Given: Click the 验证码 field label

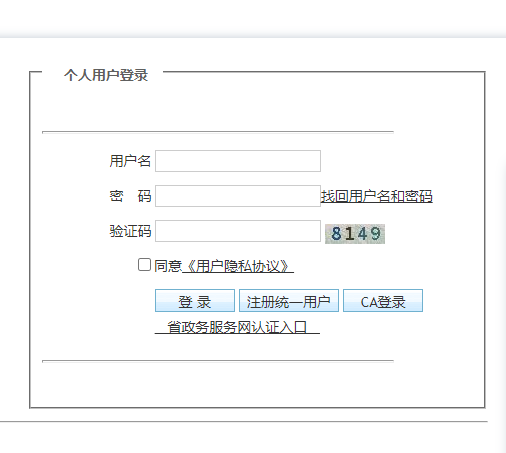Looking at the screenshot, I should click(130, 231).
